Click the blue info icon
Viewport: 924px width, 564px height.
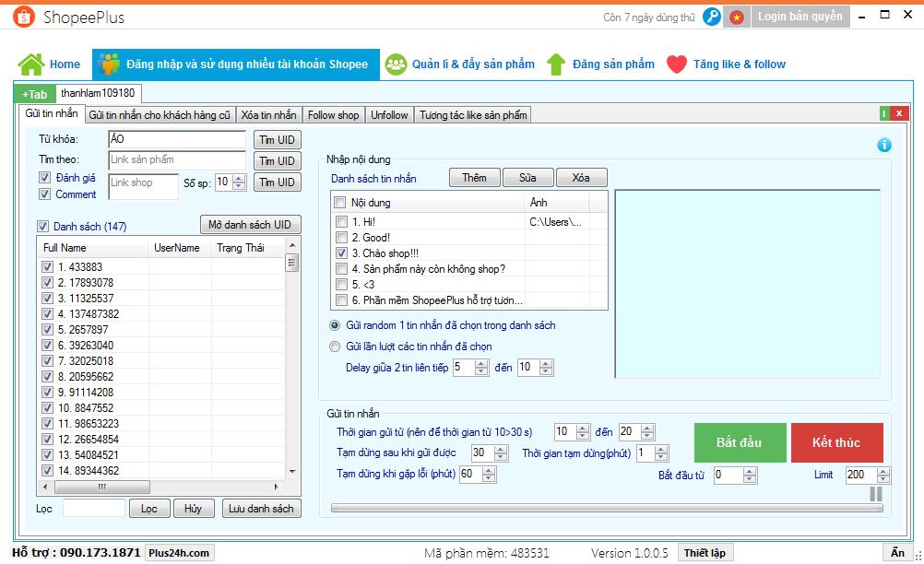883,145
